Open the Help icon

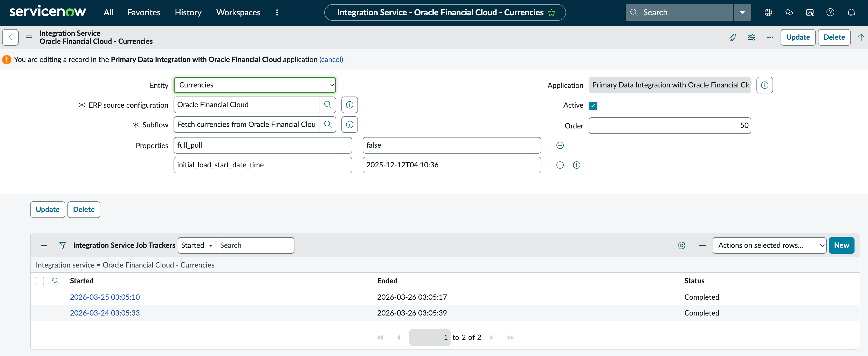[830, 12]
